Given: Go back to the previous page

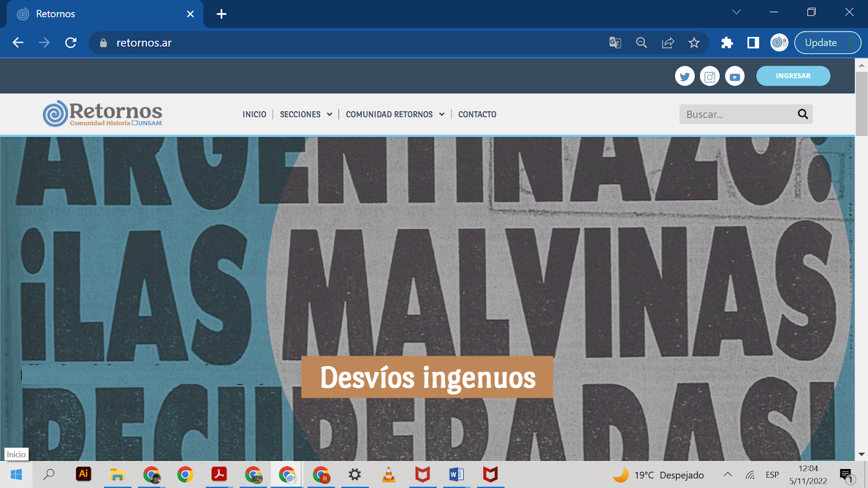Looking at the screenshot, I should coord(18,43).
